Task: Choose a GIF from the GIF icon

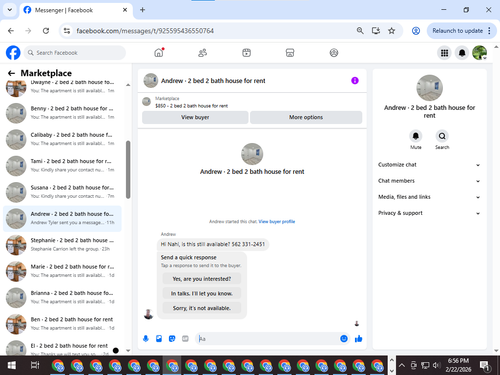Action: point(185,339)
